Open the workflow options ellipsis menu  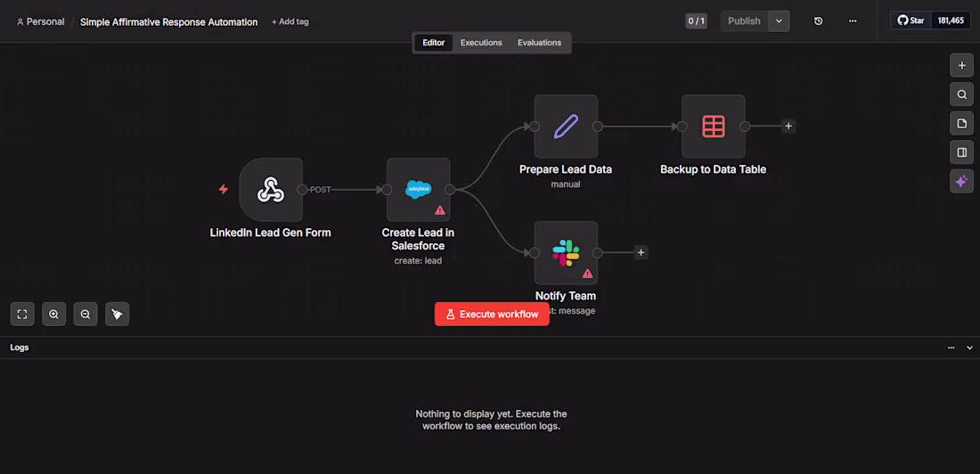pos(853,20)
